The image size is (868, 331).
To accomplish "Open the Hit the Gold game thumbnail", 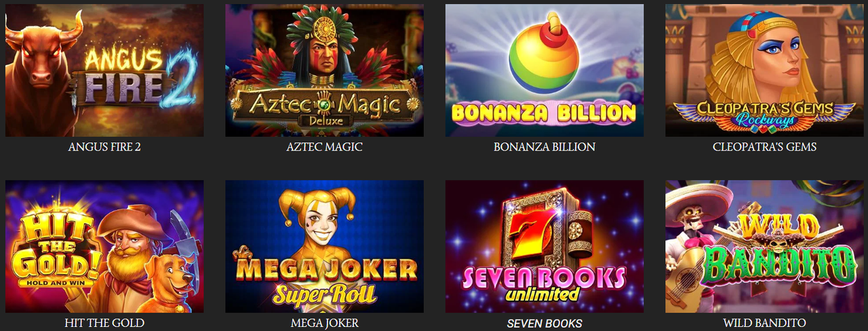I will tap(104, 246).
